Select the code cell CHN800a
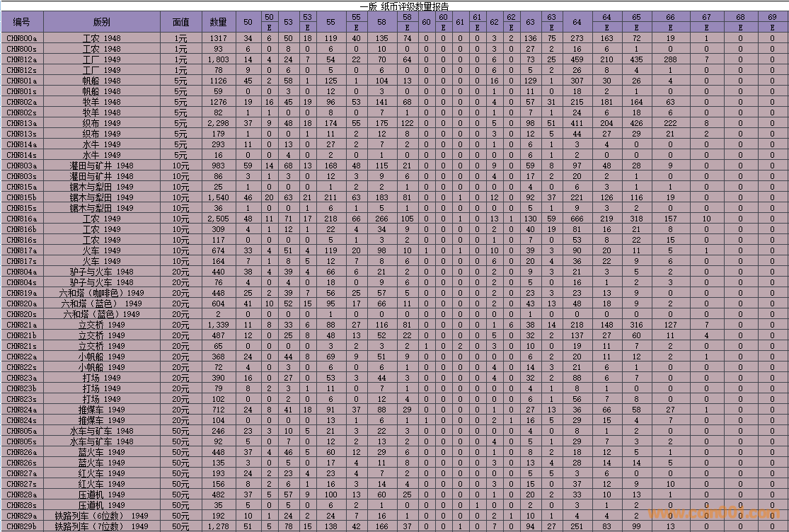Image resolution: width=789 pixels, height=532 pixels. pyautogui.click(x=22, y=38)
